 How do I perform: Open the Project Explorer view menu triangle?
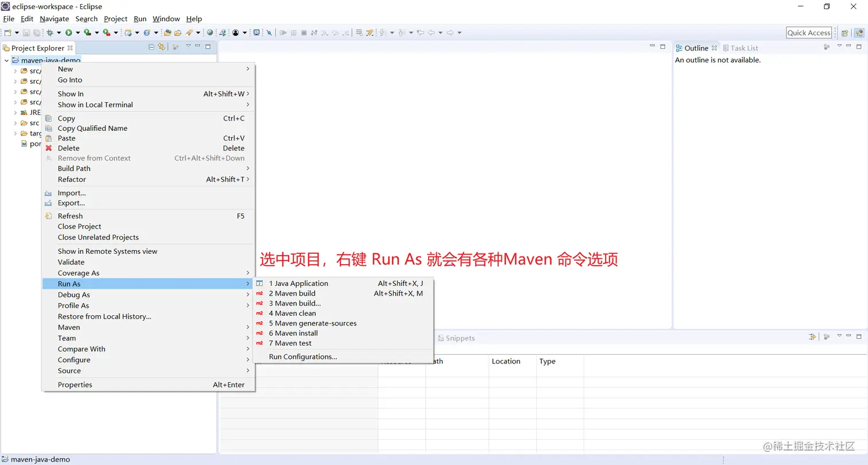188,46
